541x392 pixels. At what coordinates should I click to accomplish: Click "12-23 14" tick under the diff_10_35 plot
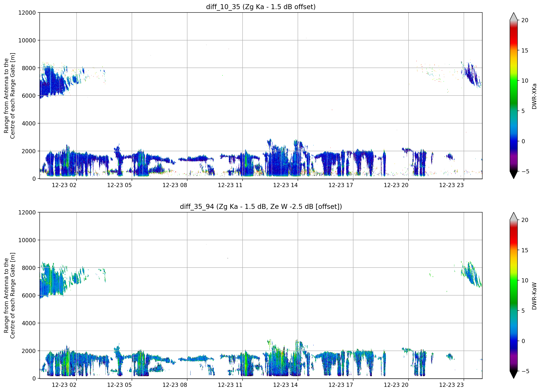coord(286,185)
